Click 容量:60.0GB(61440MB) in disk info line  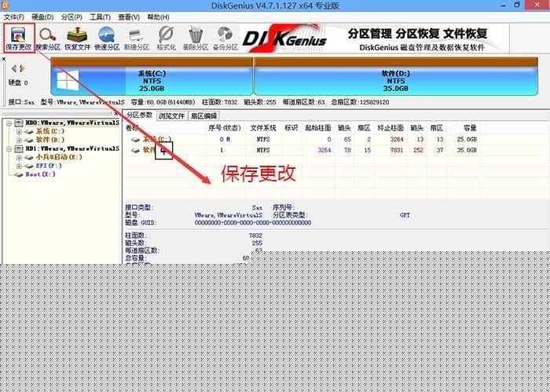point(163,102)
